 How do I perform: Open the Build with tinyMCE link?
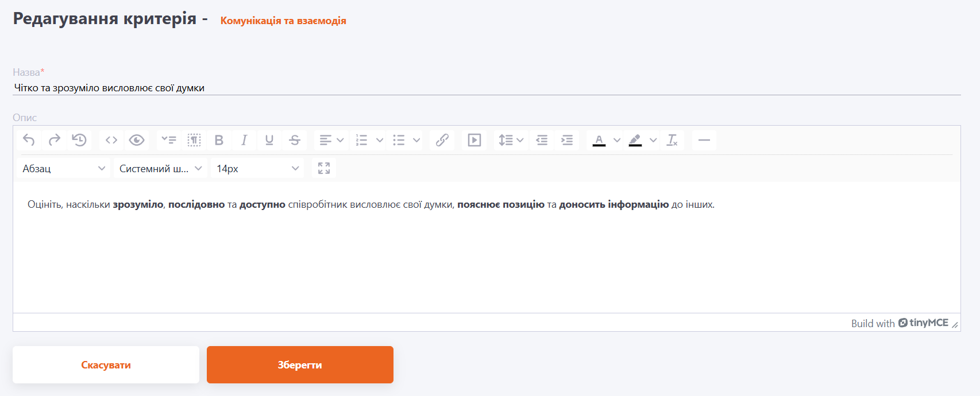click(x=900, y=323)
